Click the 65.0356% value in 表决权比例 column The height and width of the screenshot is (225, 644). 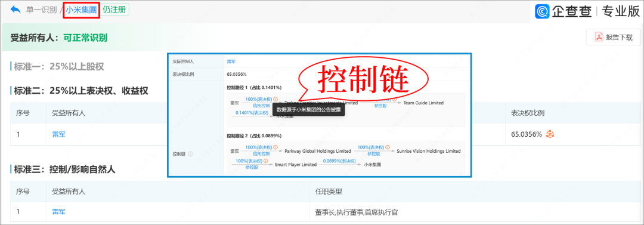[527, 134]
